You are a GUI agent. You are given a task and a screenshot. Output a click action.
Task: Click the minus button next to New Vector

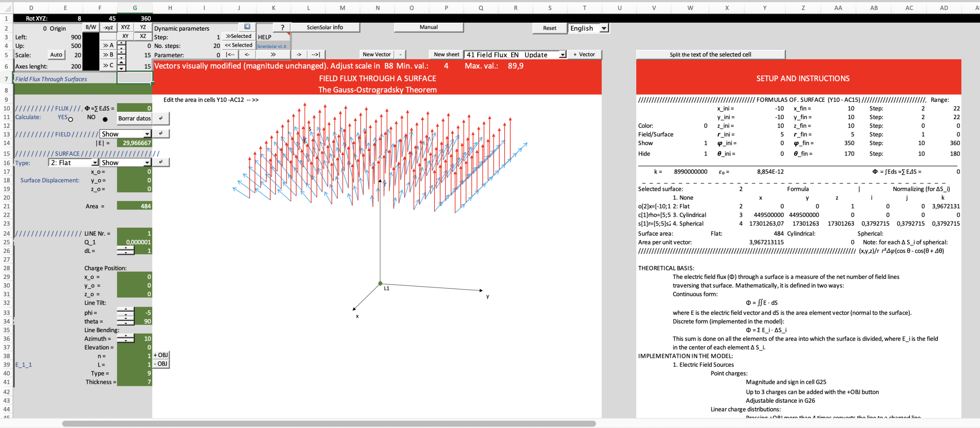(x=400, y=55)
